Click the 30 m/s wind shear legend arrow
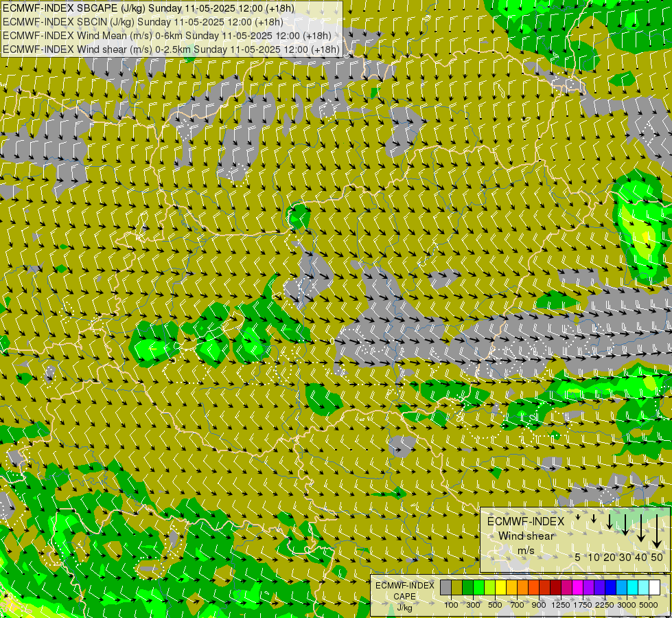Viewport: 672px width, 618px height. coord(625,525)
